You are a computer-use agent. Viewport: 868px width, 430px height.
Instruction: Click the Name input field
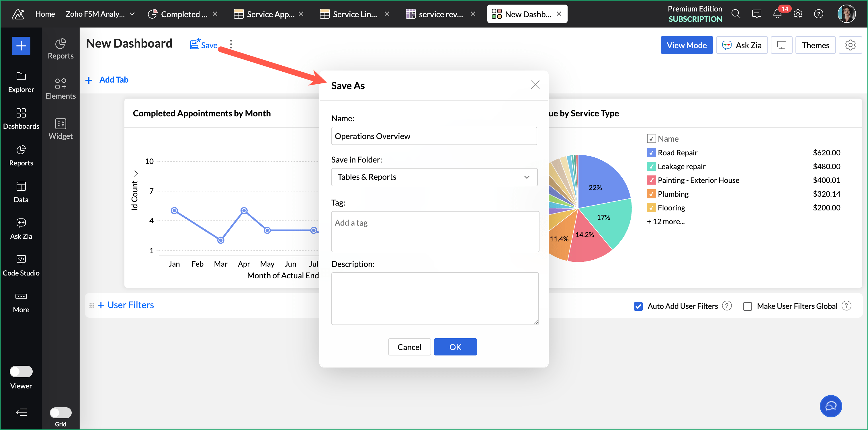click(x=434, y=136)
